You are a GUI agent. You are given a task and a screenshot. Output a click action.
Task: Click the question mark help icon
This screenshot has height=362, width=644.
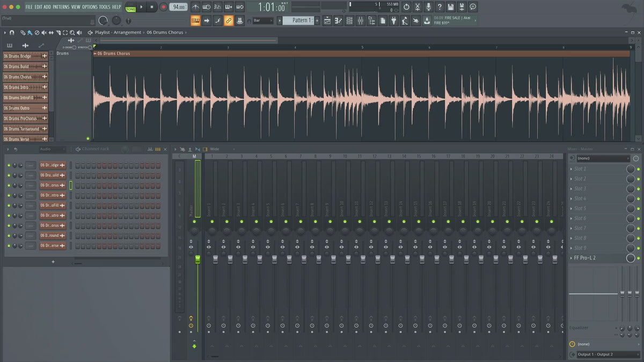[x=440, y=7]
